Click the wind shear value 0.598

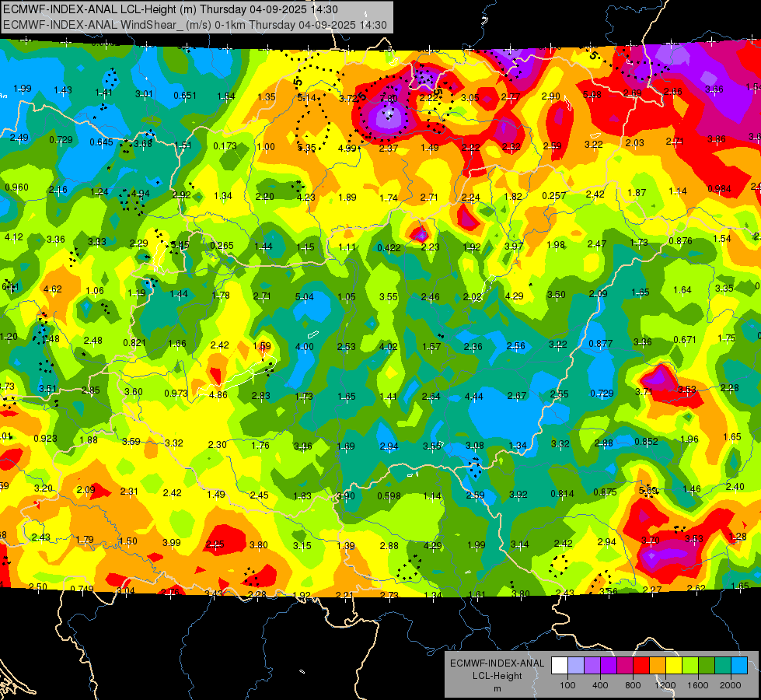(389, 496)
